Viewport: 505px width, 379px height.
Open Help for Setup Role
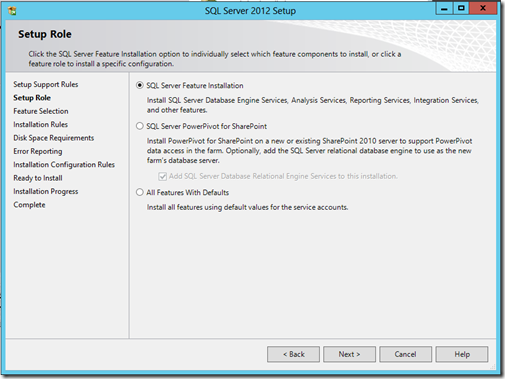(x=462, y=354)
